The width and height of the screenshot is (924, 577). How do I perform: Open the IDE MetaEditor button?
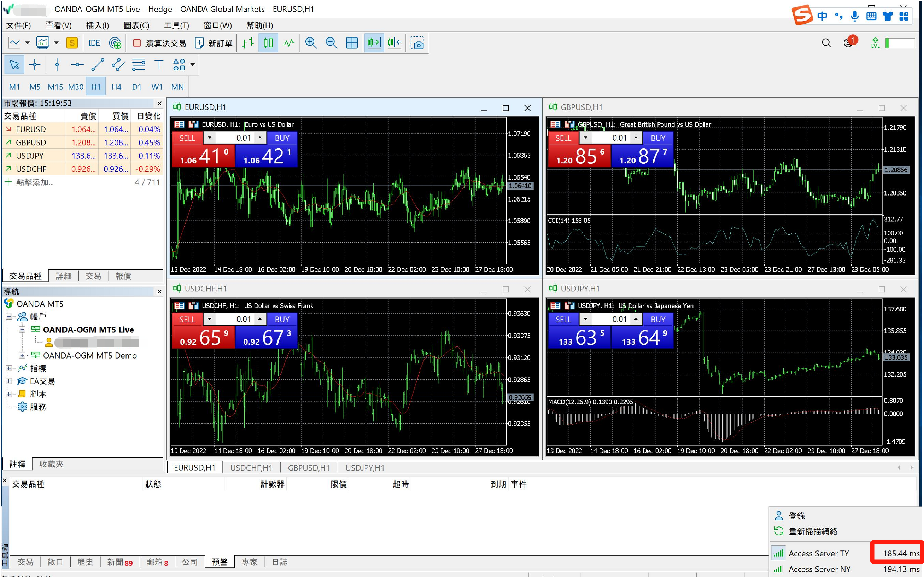(x=94, y=43)
